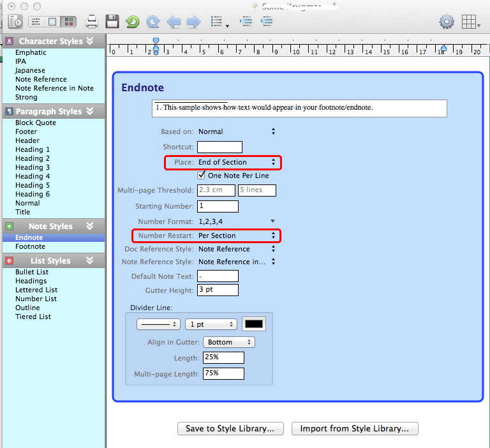
Task: Toggle the One Note Per Line checkbox
Action: click(202, 175)
